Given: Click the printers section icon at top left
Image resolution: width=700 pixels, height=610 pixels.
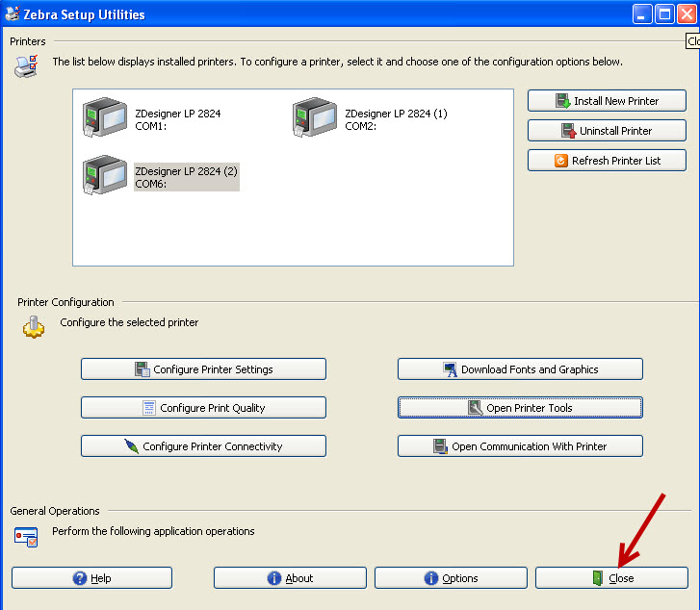Looking at the screenshot, I should pyautogui.click(x=26, y=66).
